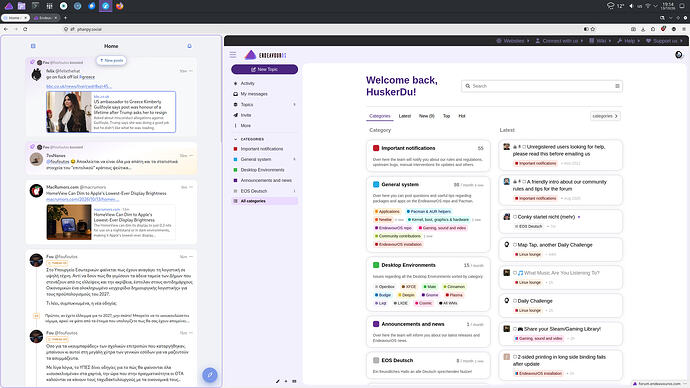Open search options icon in forum search box
The height and width of the screenshot is (388, 690).
[x=617, y=86]
